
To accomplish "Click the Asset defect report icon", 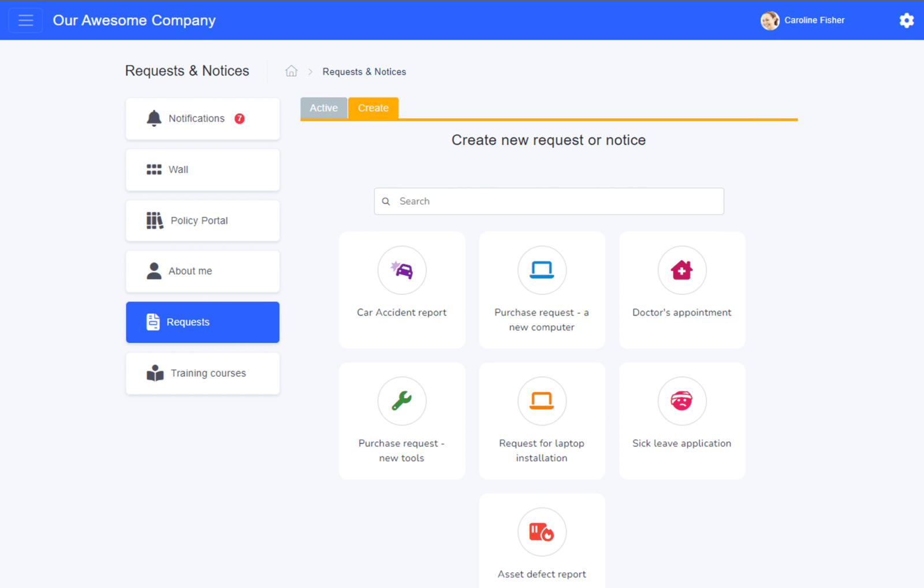I will point(542,532).
